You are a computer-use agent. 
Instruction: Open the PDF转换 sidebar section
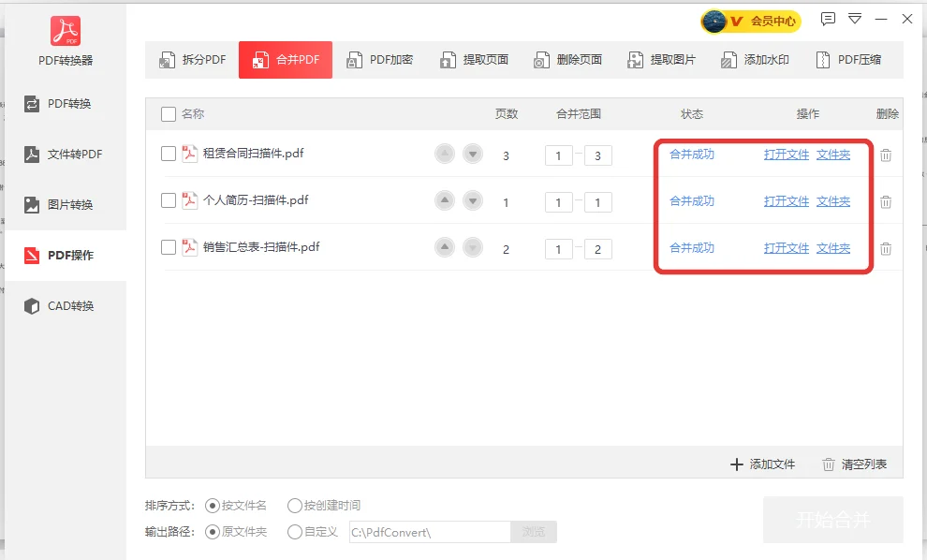click(66, 104)
